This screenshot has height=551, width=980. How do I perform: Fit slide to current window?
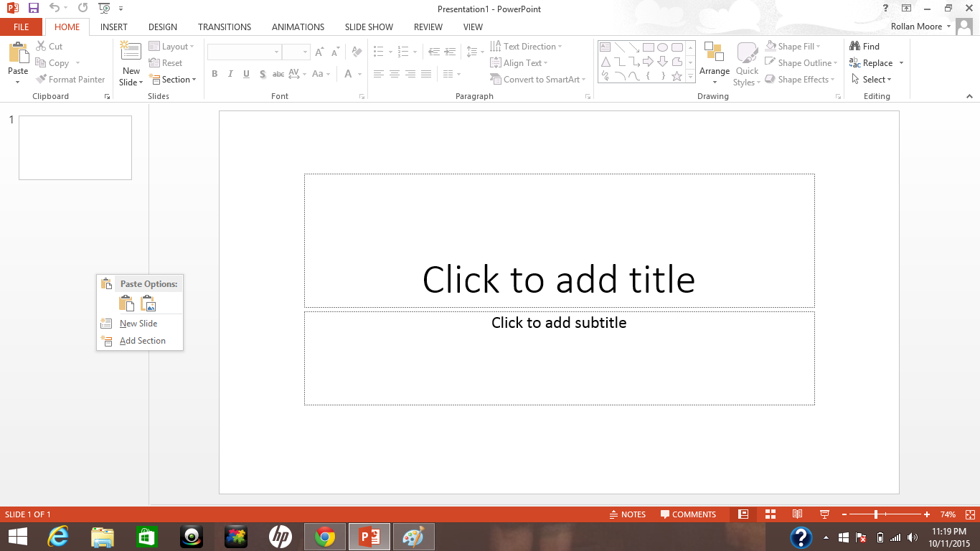point(970,514)
